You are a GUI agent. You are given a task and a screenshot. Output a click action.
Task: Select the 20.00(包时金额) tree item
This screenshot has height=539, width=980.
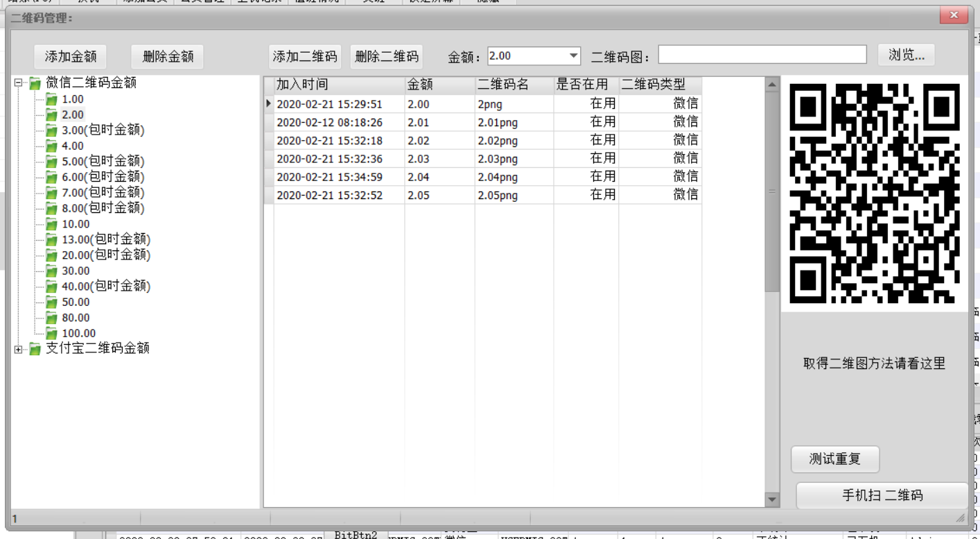click(x=105, y=255)
